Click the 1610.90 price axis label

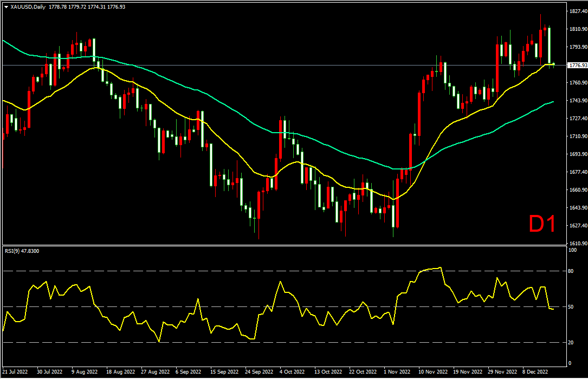[x=576, y=244]
